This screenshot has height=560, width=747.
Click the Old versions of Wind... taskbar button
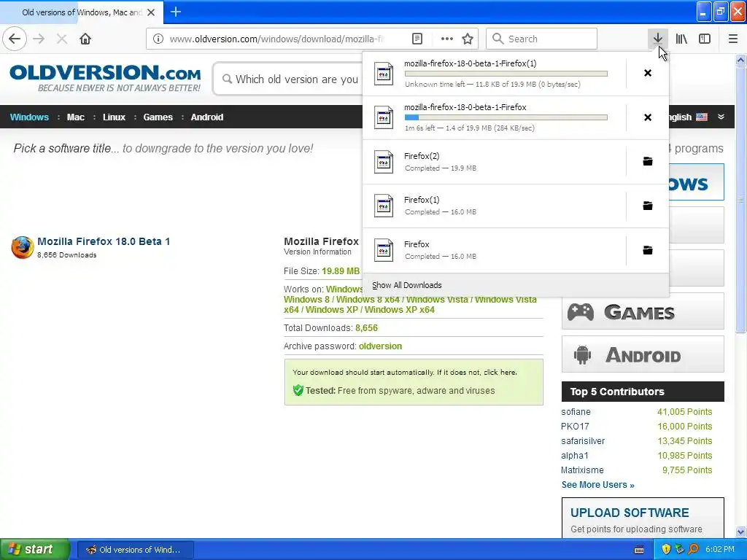click(x=135, y=550)
